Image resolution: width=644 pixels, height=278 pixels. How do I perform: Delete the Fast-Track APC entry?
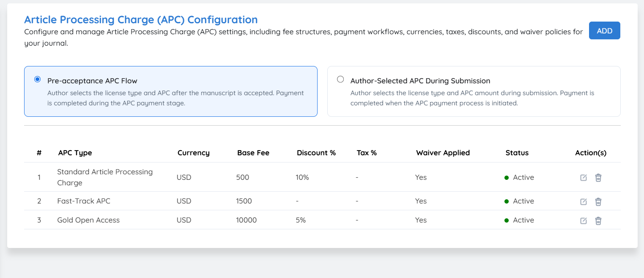(x=598, y=202)
